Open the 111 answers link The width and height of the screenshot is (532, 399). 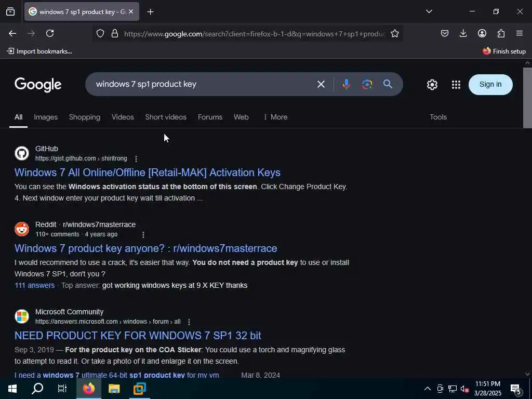point(35,285)
